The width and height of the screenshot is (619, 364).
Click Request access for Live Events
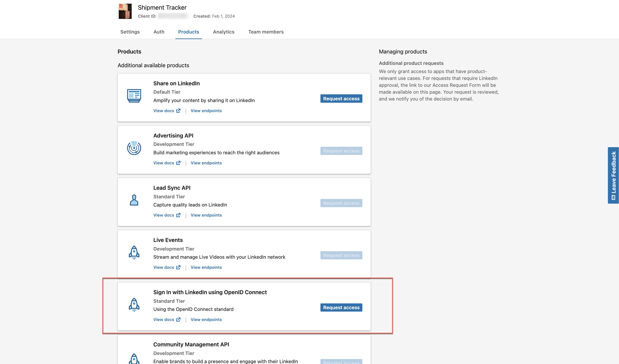click(x=341, y=255)
